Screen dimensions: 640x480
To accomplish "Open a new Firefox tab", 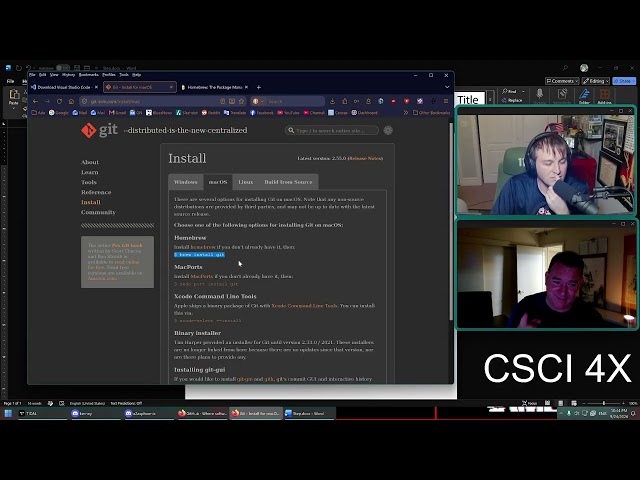I will click(258, 87).
